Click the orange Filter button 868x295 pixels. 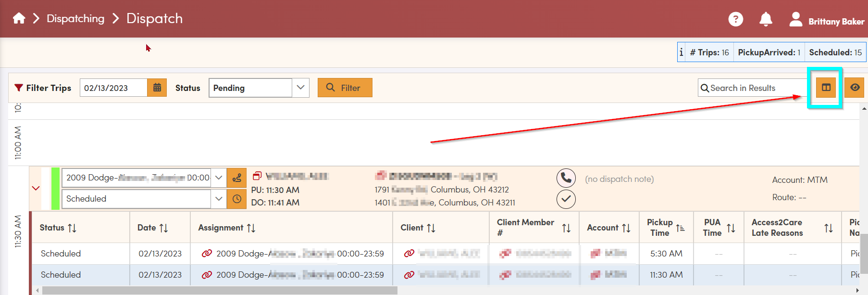click(345, 88)
